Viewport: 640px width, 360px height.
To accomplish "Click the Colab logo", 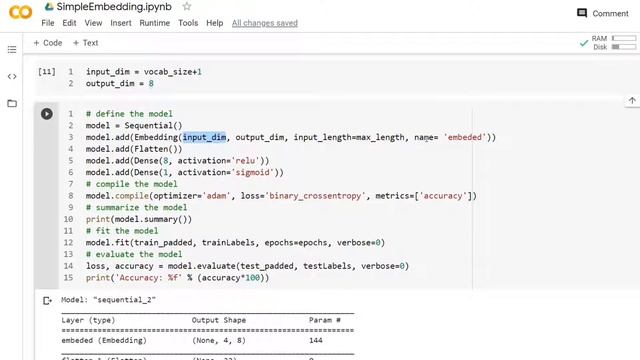I will [x=20, y=12].
